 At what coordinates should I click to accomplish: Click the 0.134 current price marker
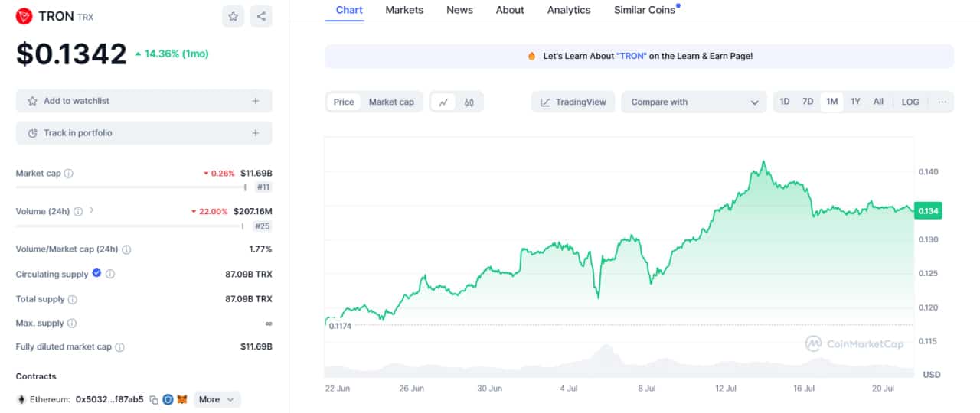click(x=927, y=211)
